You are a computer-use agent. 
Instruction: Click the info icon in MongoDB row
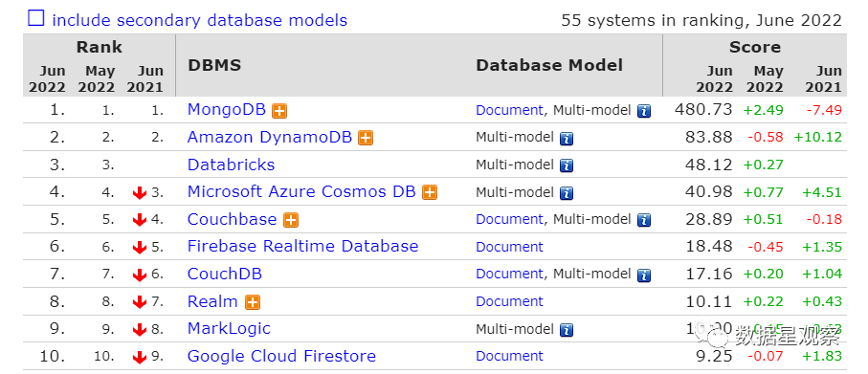pos(643,111)
